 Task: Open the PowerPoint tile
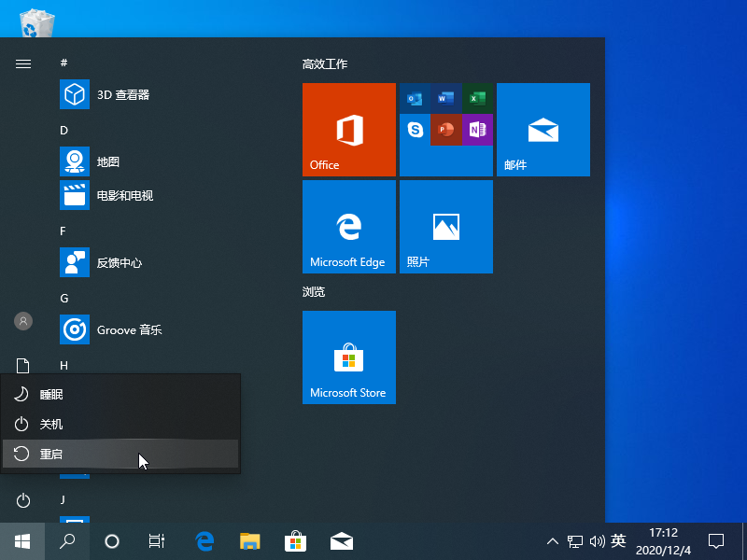tap(444, 131)
